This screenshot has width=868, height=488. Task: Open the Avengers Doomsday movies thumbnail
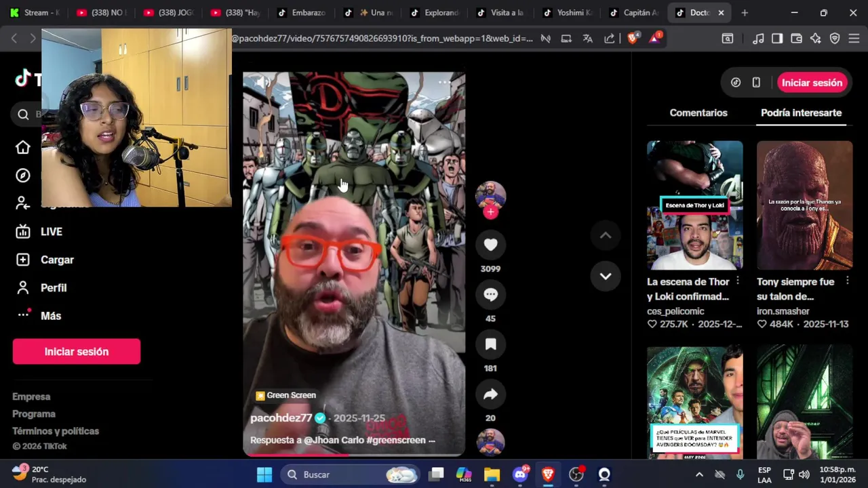694,403
